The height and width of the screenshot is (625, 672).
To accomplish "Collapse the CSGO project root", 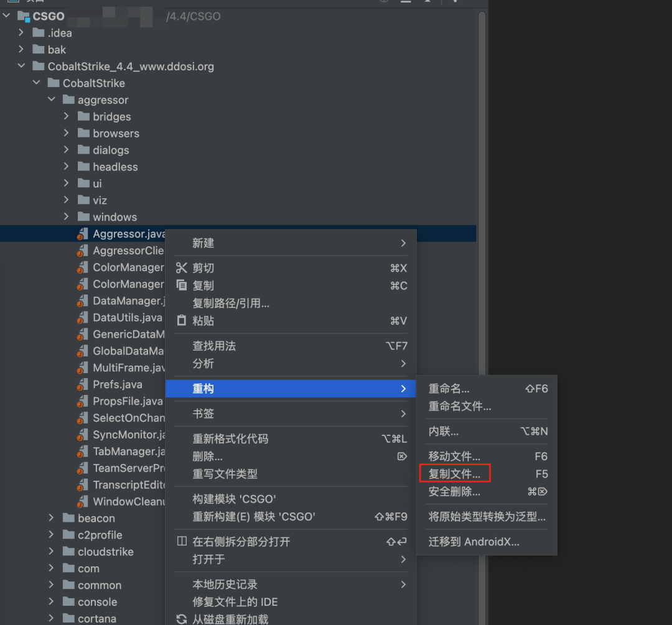I will point(6,16).
